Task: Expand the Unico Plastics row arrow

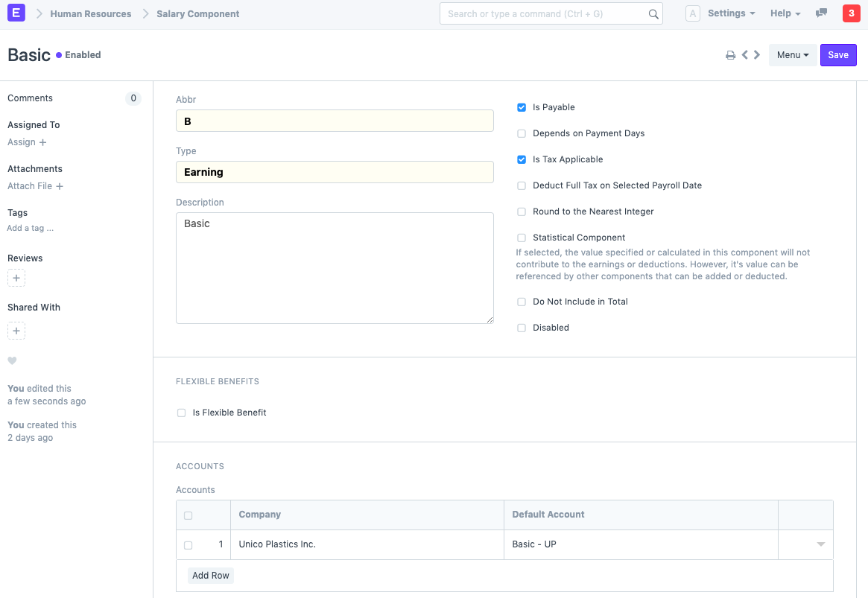Action: [x=820, y=544]
